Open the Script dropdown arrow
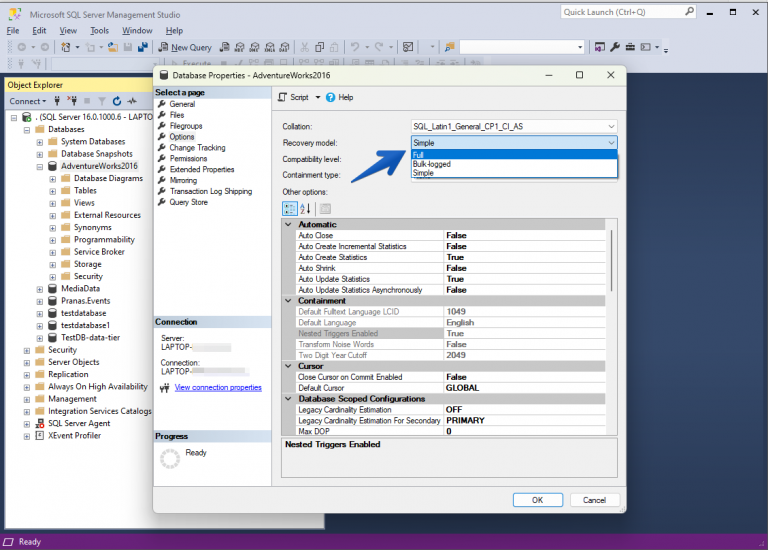Image resolution: width=768 pixels, height=550 pixels. [318, 97]
